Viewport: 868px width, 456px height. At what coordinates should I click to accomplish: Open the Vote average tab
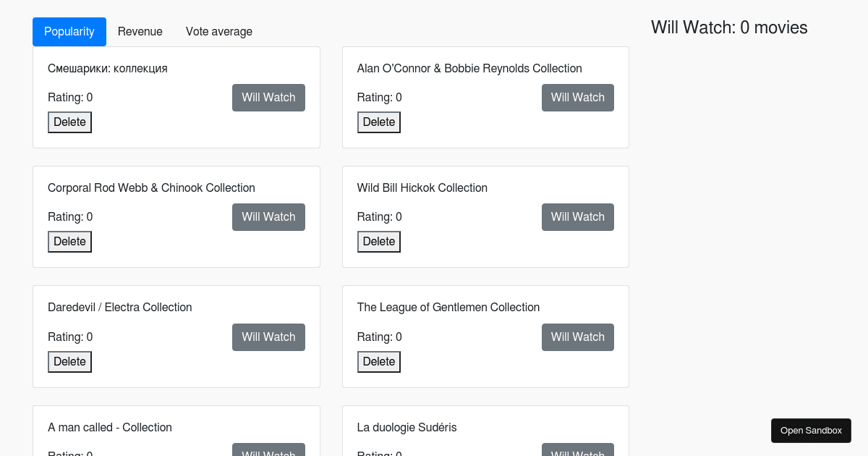[x=219, y=32]
